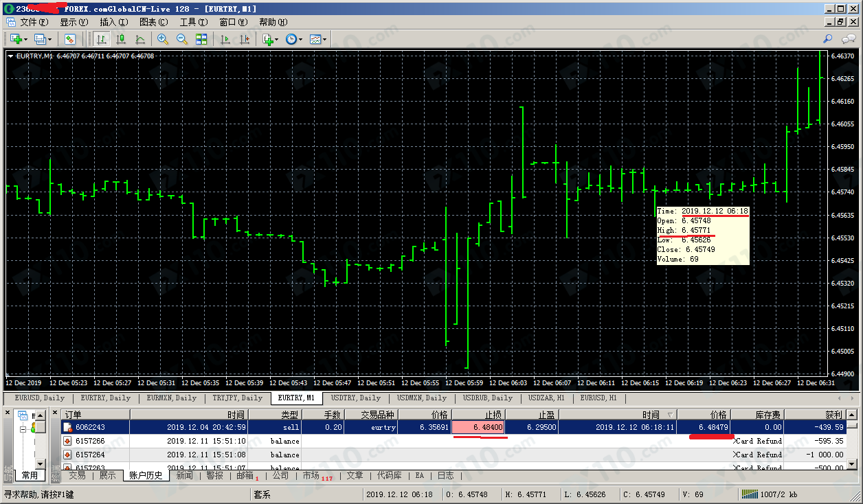Switch to the USDRUB,Daily chart tab
The height and width of the screenshot is (504, 863).
(487, 398)
